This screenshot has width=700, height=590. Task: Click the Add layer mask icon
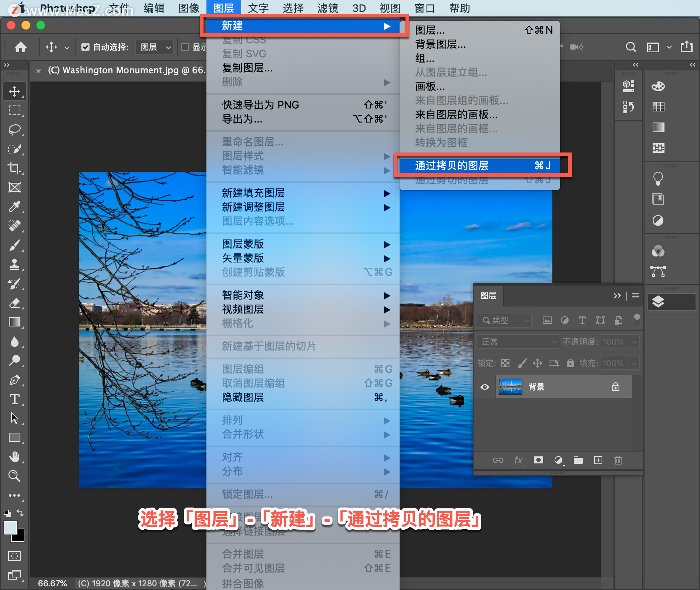(538, 460)
